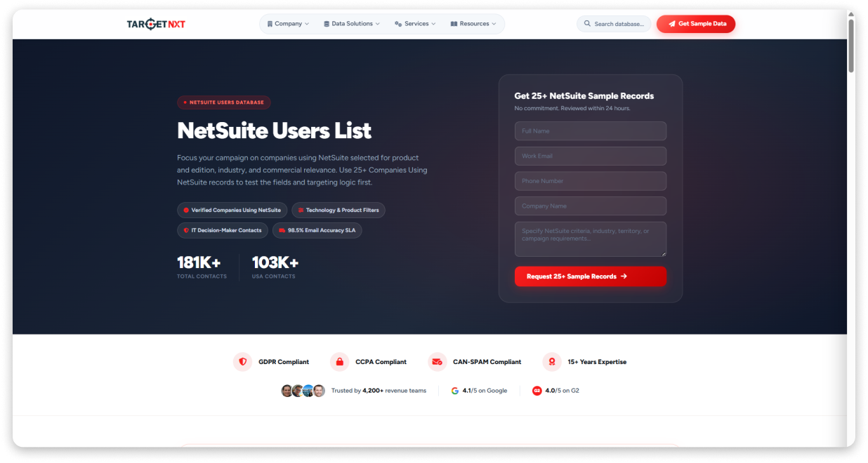Viewport: 868px width, 463px height.
Task: Click the GDPR Compliant label
Action: (284, 362)
